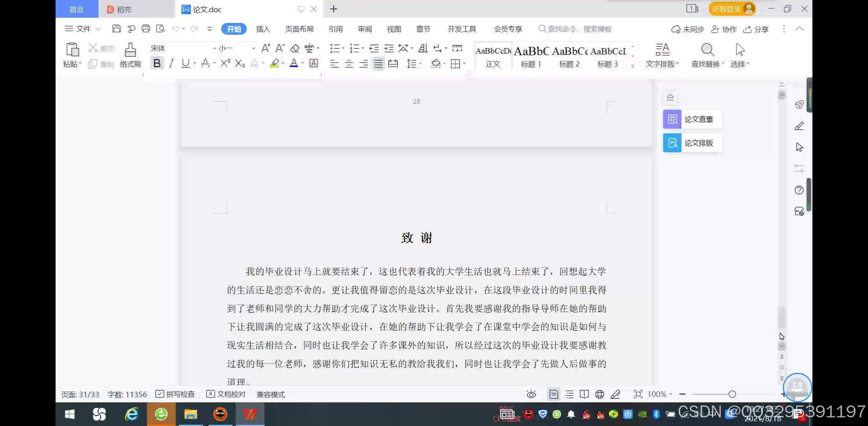The image size is (868, 426).
Task: Enable eye protection mode icon
Action: point(531,394)
